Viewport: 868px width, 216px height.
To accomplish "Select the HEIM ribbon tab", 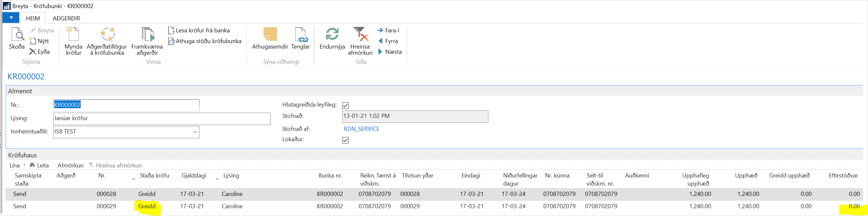I will [33, 18].
